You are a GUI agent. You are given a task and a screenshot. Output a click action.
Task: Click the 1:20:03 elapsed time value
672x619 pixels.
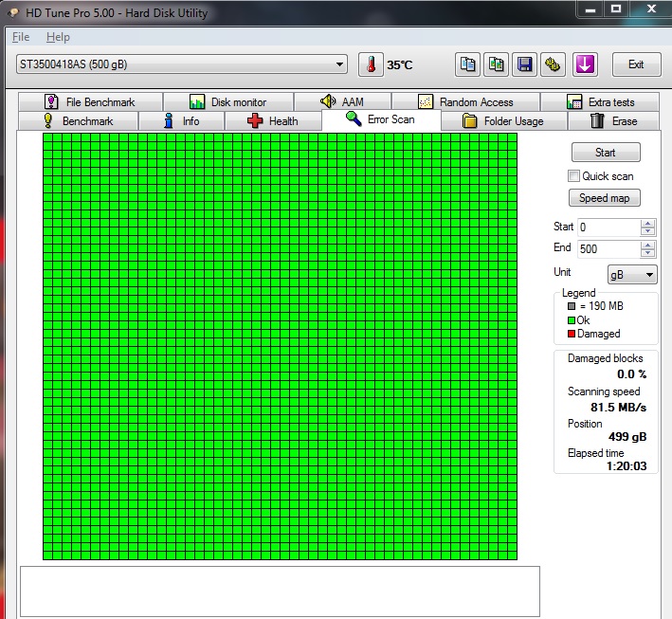(627, 466)
